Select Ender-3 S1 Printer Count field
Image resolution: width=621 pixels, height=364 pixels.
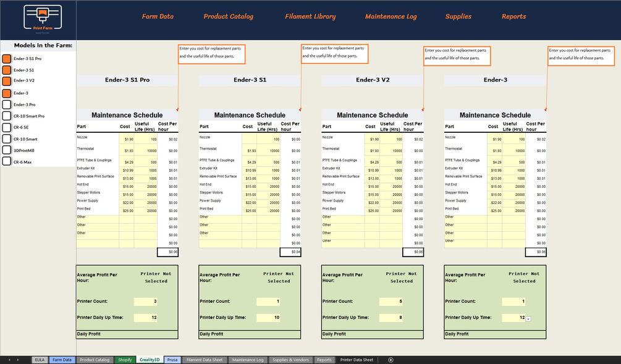pyautogui.click(x=269, y=302)
